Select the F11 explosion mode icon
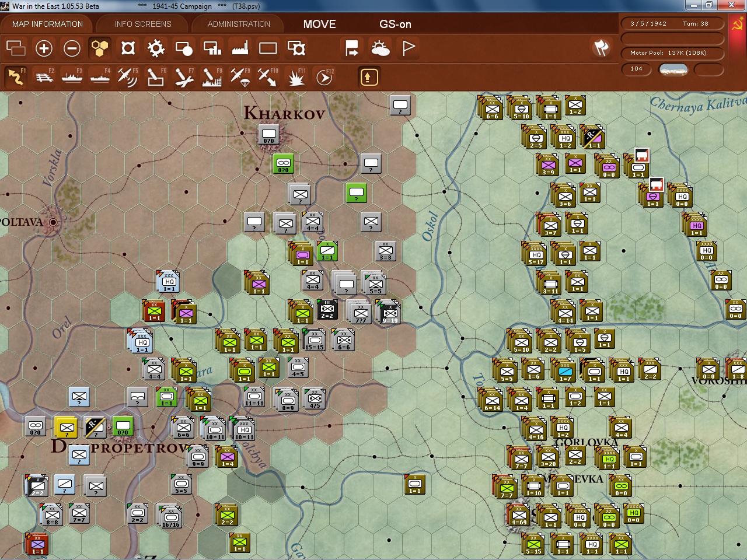747x560 pixels. 296,77
